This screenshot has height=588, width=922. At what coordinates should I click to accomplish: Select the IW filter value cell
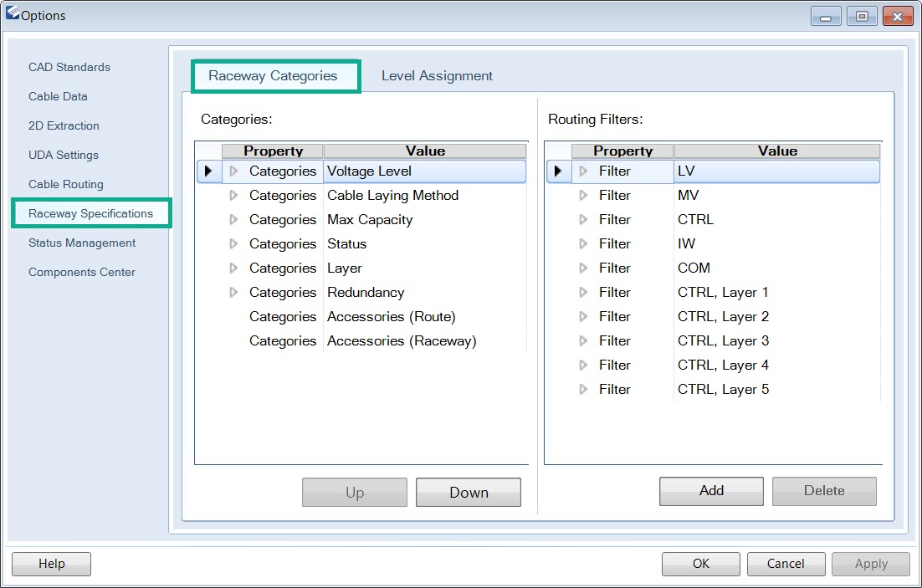click(x=776, y=243)
